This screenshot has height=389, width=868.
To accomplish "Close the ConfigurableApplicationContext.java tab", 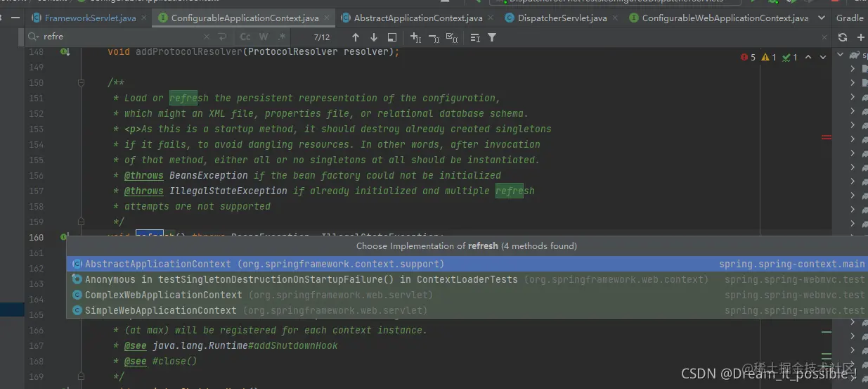I will [326, 18].
